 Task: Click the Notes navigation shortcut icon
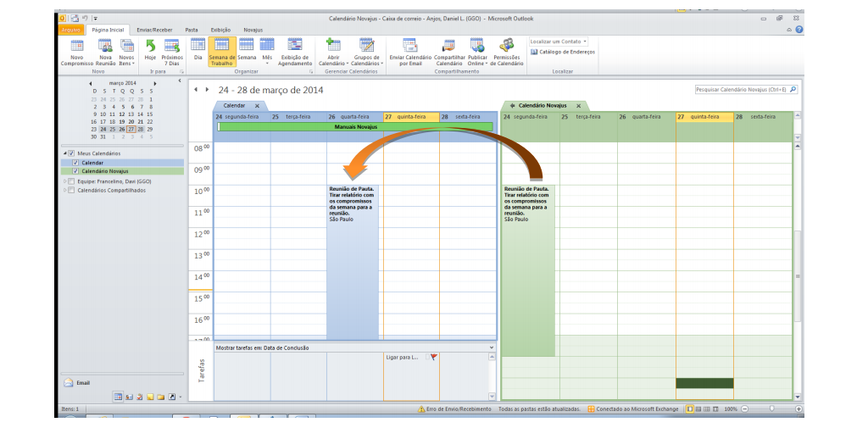(x=150, y=397)
